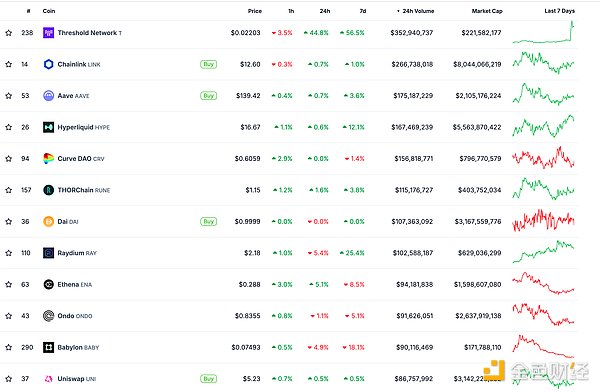The height and width of the screenshot is (392, 600).
Task: Toggle favorite star for Threshold Network
Action: pyautogui.click(x=8, y=33)
